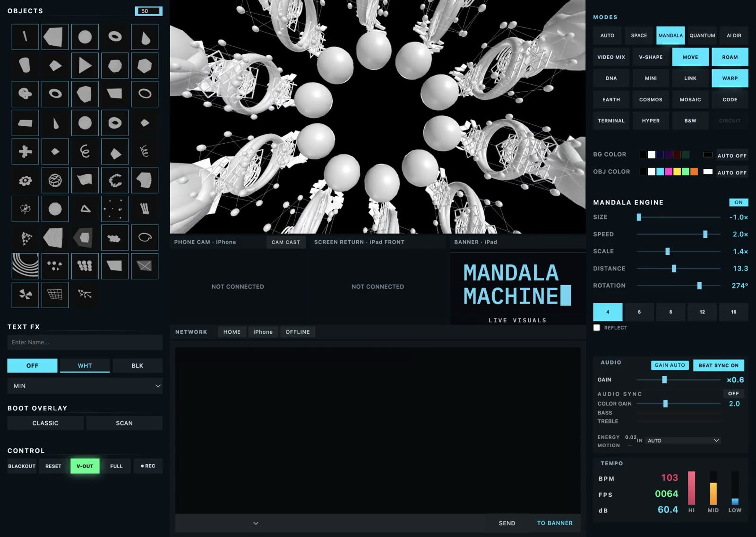Select the scattered dots particle object
The image size is (756, 537).
coord(115,208)
